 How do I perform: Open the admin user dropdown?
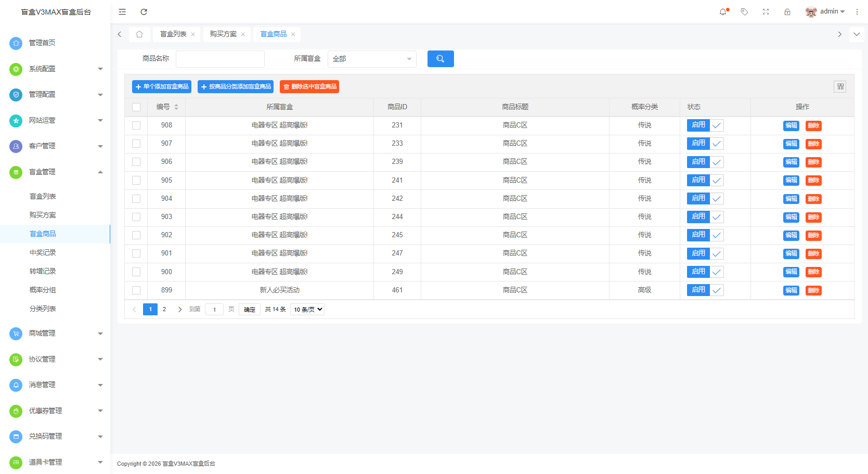[x=832, y=11]
